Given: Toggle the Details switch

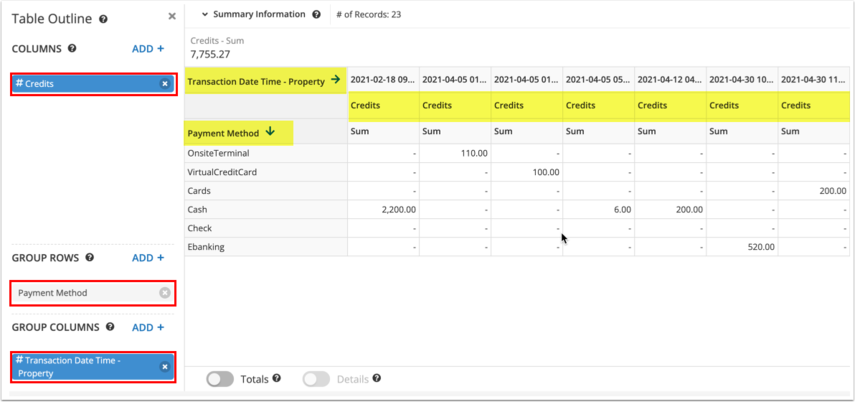Looking at the screenshot, I should point(316,379).
